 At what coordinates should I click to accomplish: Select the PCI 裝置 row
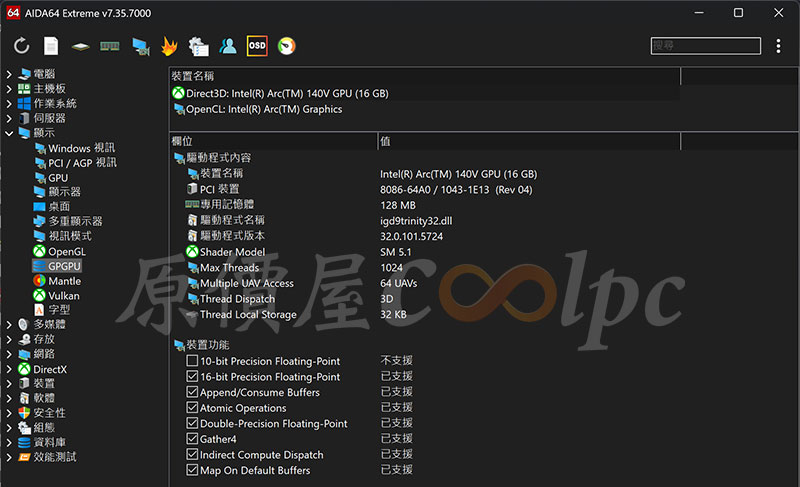[x=424, y=190]
